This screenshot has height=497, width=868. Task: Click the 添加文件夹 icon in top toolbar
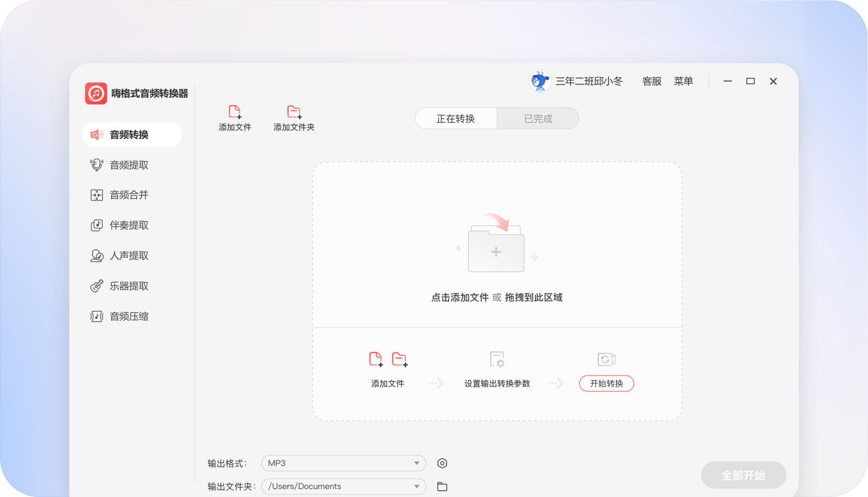(294, 112)
